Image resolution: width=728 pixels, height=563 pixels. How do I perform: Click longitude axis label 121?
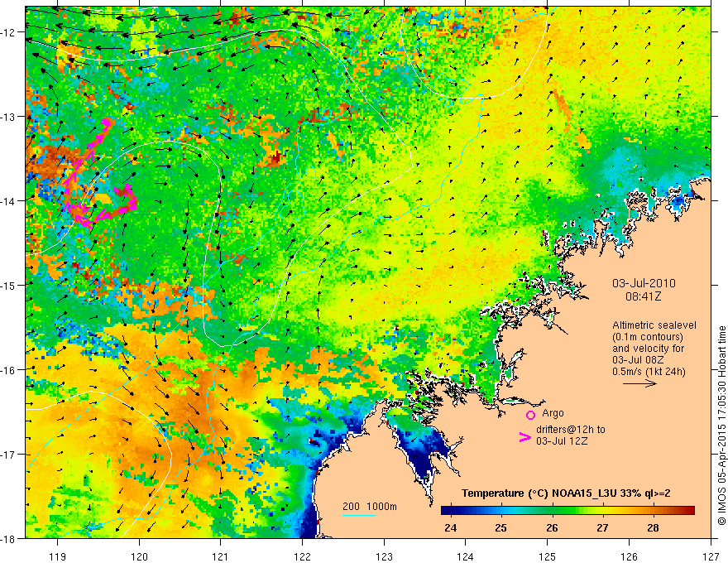221,556
